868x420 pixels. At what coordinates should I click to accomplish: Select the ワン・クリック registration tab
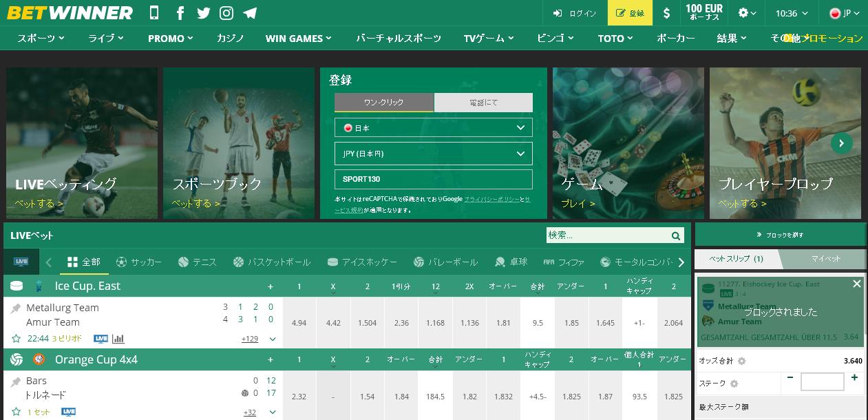(384, 103)
